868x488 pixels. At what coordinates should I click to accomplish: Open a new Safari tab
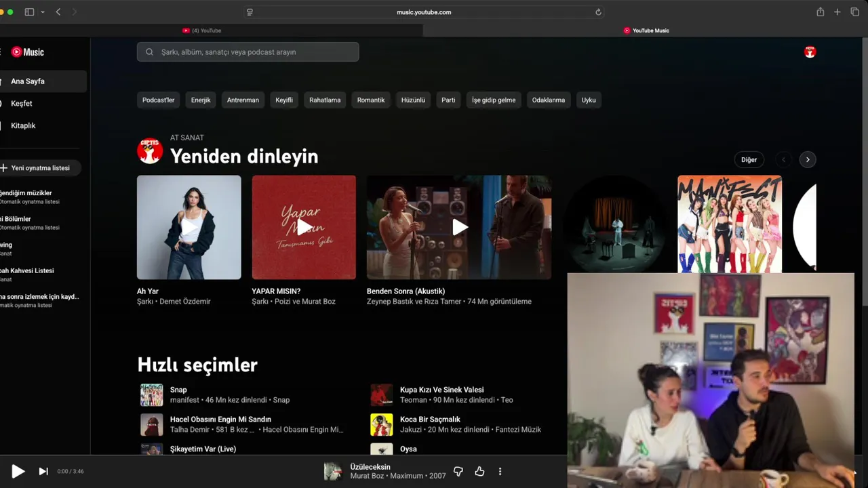click(x=837, y=12)
